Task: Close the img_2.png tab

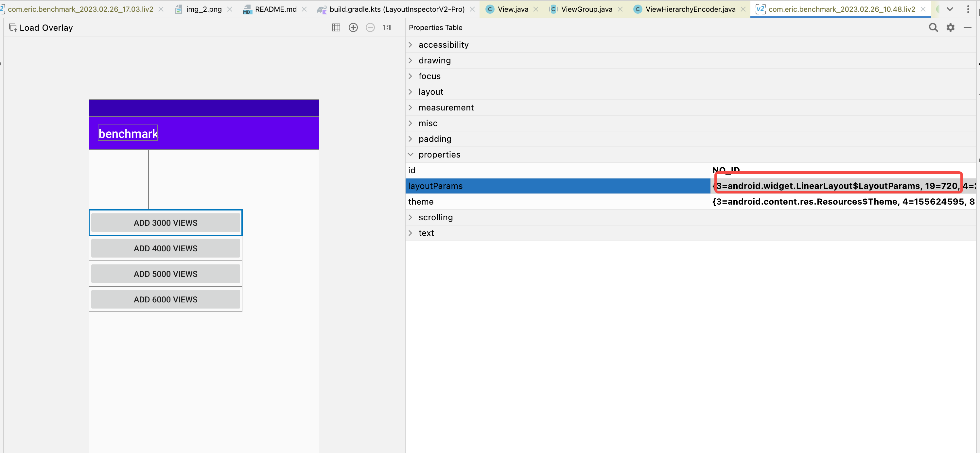Action: [x=230, y=9]
